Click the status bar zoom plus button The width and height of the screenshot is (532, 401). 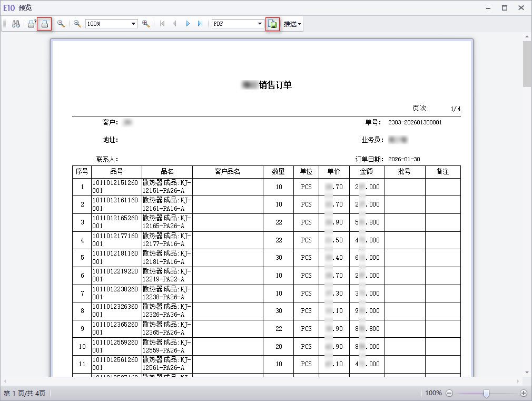[523, 393]
